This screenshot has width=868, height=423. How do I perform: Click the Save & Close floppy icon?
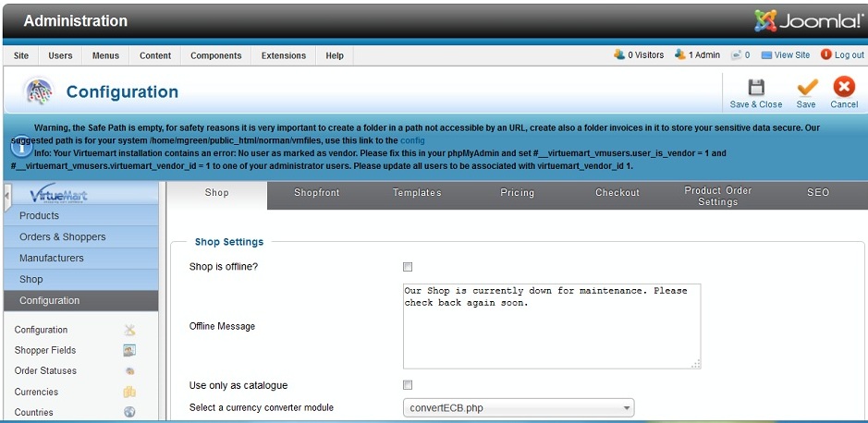pyautogui.click(x=755, y=88)
